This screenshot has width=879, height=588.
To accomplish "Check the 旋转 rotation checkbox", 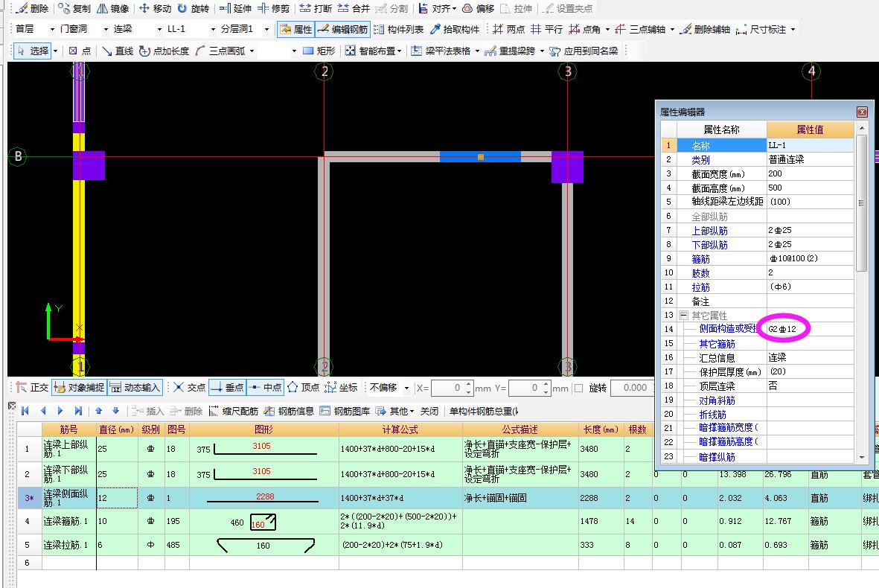I will pyautogui.click(x=579, y=388).
